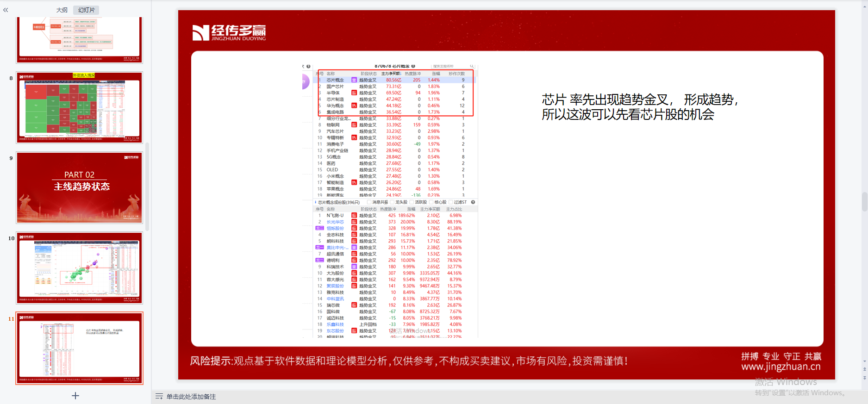Click the 189.62% value for N飞骧-U
The height and width of the screenshot is (404, 868).
pyautogui.click(x=407, y=216)
